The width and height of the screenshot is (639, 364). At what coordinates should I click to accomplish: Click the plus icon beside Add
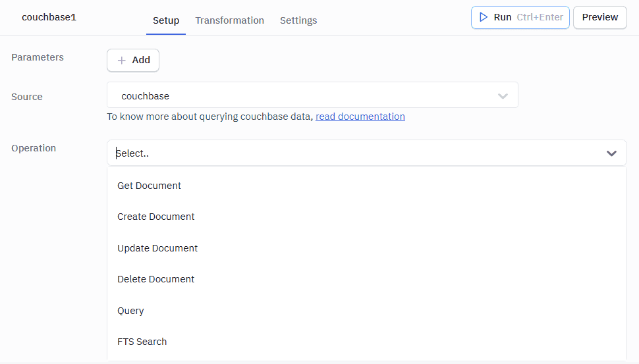tap(121, 60)
